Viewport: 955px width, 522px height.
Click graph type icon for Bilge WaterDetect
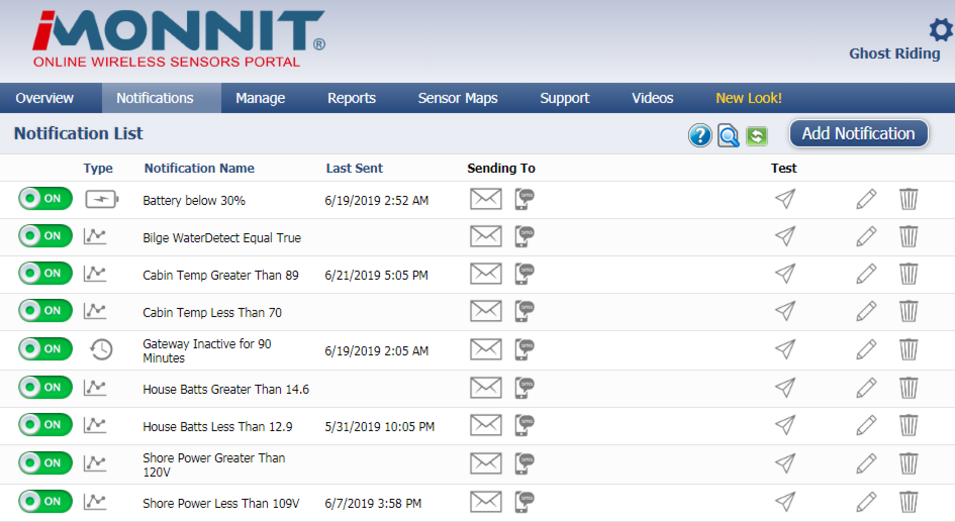pos(95,236)
